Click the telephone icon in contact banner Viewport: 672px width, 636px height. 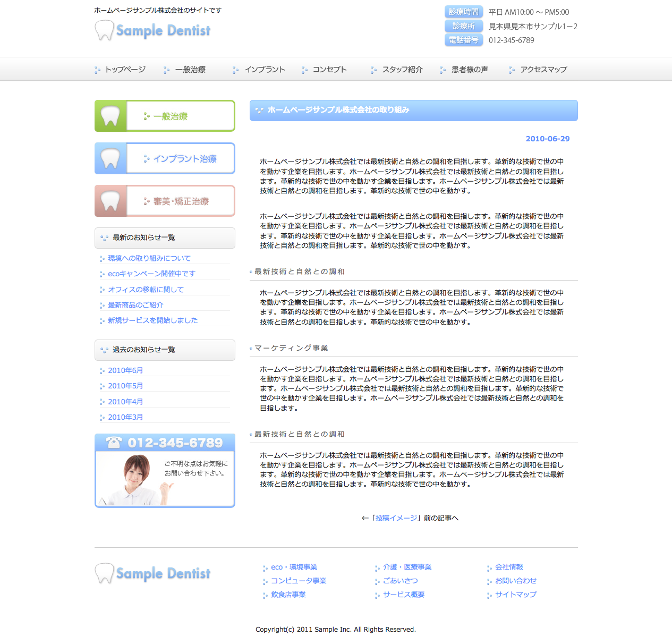(x=114, y=443)
